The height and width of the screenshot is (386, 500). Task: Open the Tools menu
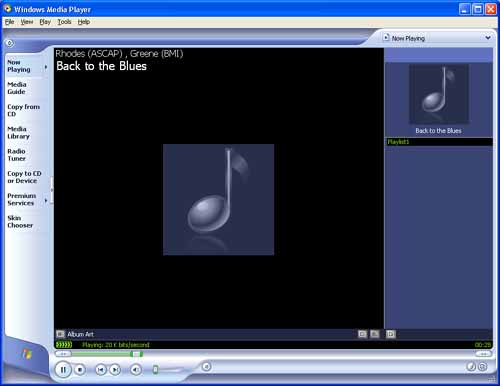64,22
